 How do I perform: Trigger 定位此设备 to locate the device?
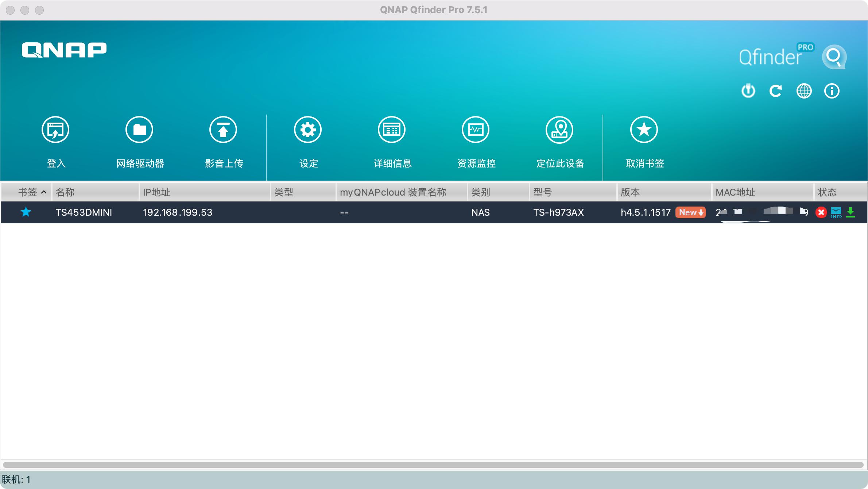tap(560, 139)
